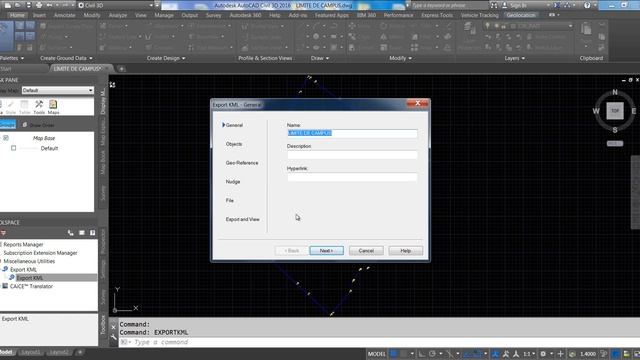Click the N compass direction on ViewCube
This screenshot has width=640, height=360.
pyautogui.click(x=615, y=92)
